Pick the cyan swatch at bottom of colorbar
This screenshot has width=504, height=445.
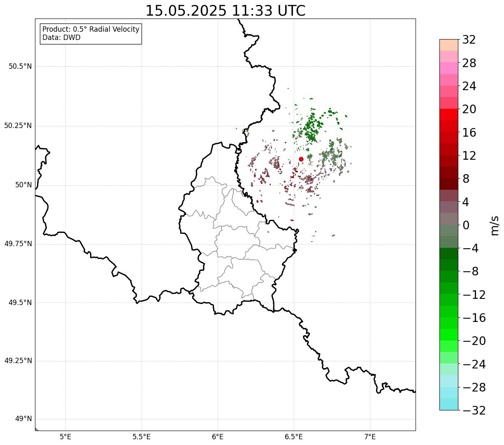click(449, 404)
